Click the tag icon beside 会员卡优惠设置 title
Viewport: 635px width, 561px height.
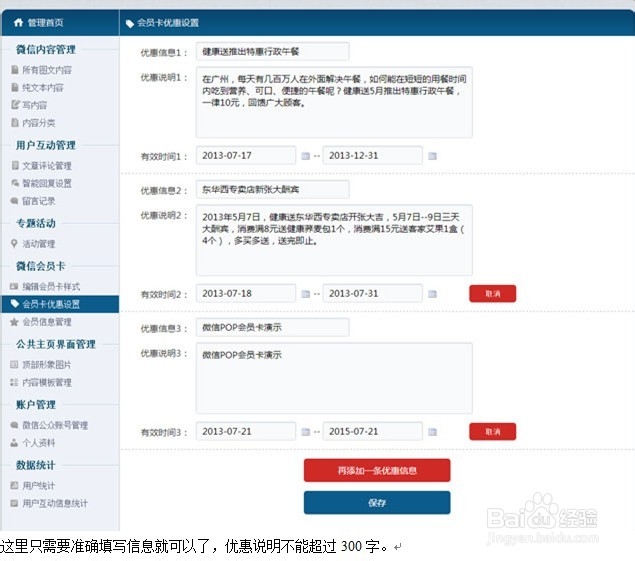click(130, 23)
